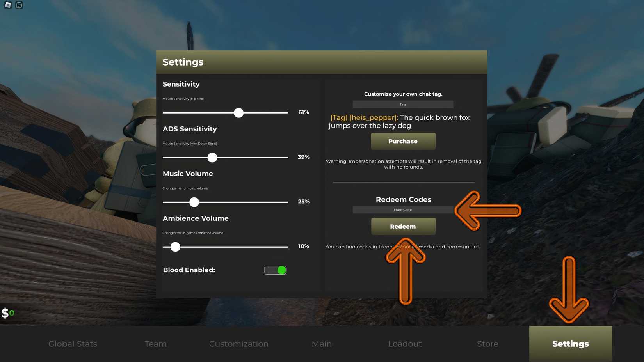Adjust the Ambience Volume slider

click(175, 247)
